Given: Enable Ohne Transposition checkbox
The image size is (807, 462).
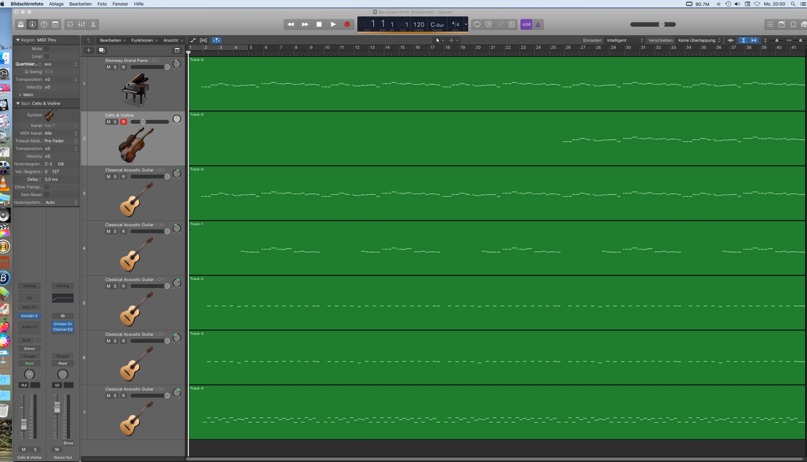Looking at the screenshot, I should (47, 187).
